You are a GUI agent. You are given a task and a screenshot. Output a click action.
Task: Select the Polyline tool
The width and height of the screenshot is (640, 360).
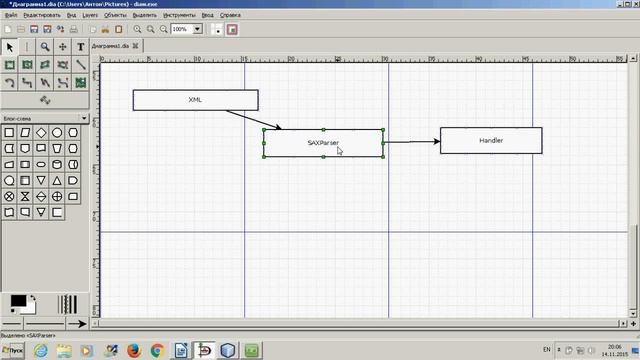click(45, 83)
